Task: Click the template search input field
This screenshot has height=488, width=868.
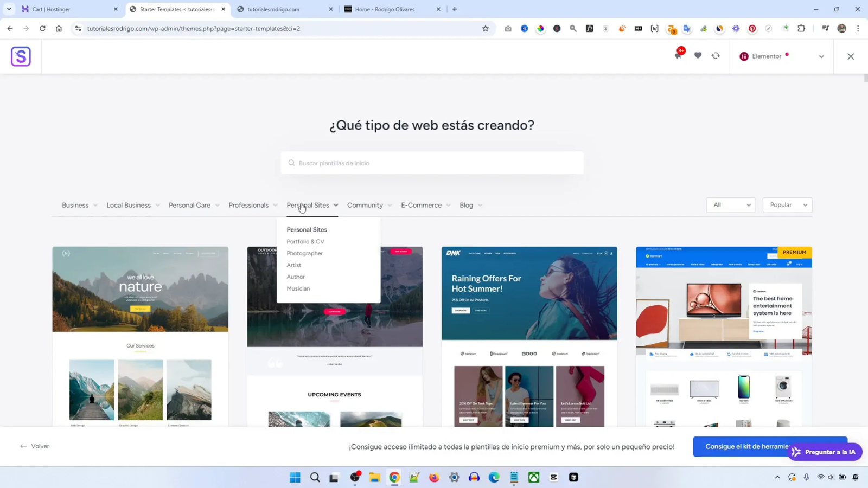Action: (432, 163)
